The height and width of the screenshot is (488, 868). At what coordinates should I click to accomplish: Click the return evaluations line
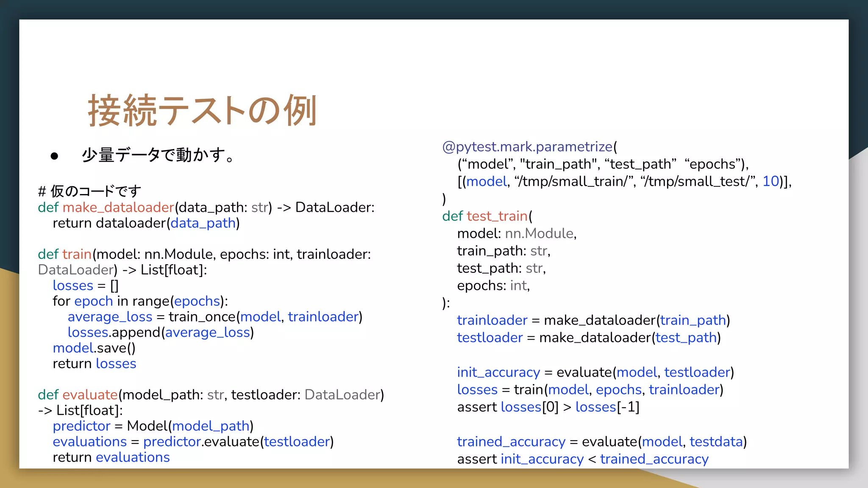tap(111, 457)
